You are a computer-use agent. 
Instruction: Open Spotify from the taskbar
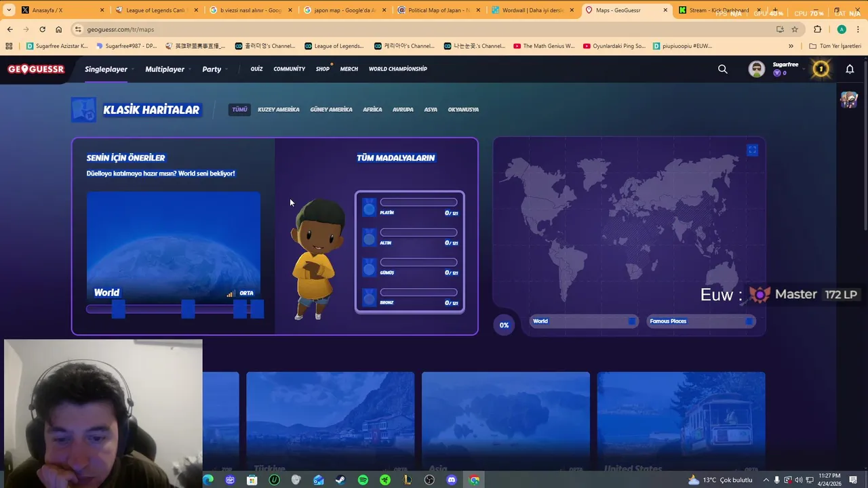click(x=363, y=480)
